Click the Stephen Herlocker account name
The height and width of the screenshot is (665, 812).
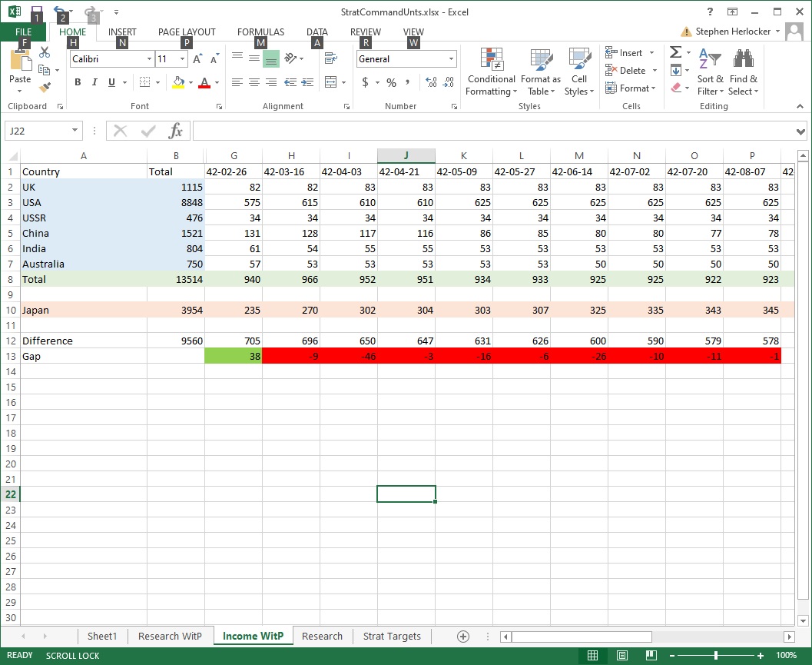(x=733, y=32)
